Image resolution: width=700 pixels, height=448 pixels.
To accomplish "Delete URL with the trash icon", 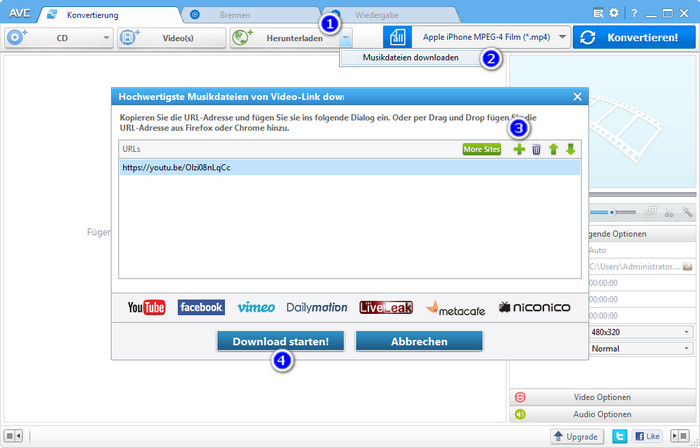I will point(536,149).
